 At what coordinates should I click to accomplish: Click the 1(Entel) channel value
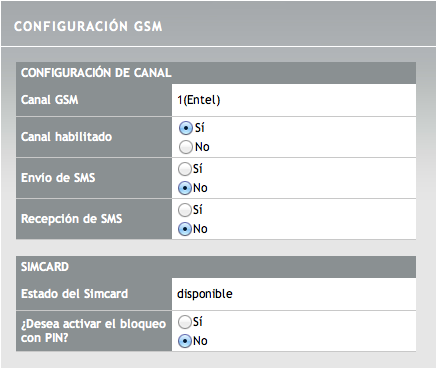click(x=199, y=100)
